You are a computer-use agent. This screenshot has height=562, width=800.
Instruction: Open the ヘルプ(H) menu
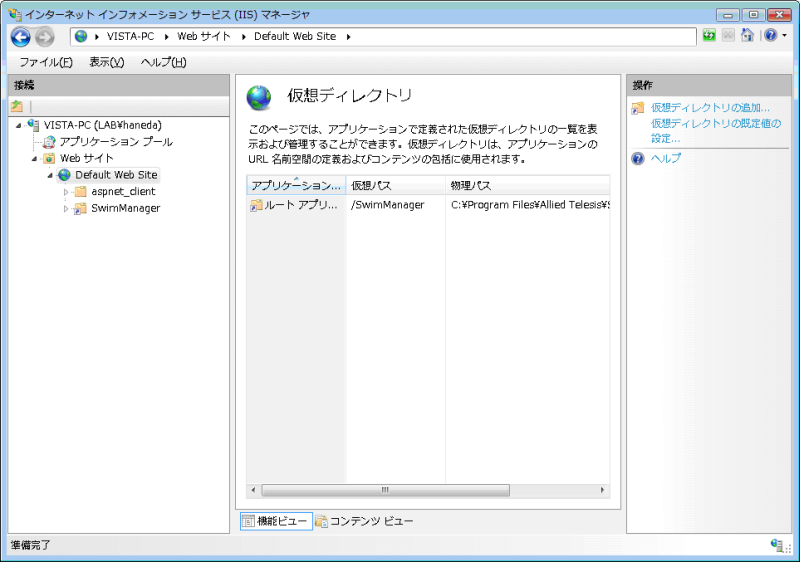[163, 62]
